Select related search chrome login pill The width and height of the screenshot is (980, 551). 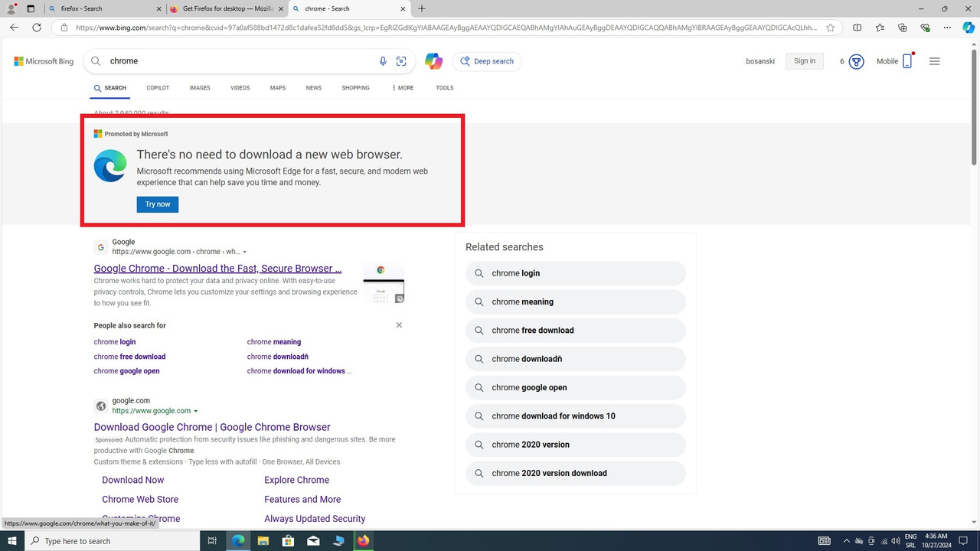[x=576, y=273]
